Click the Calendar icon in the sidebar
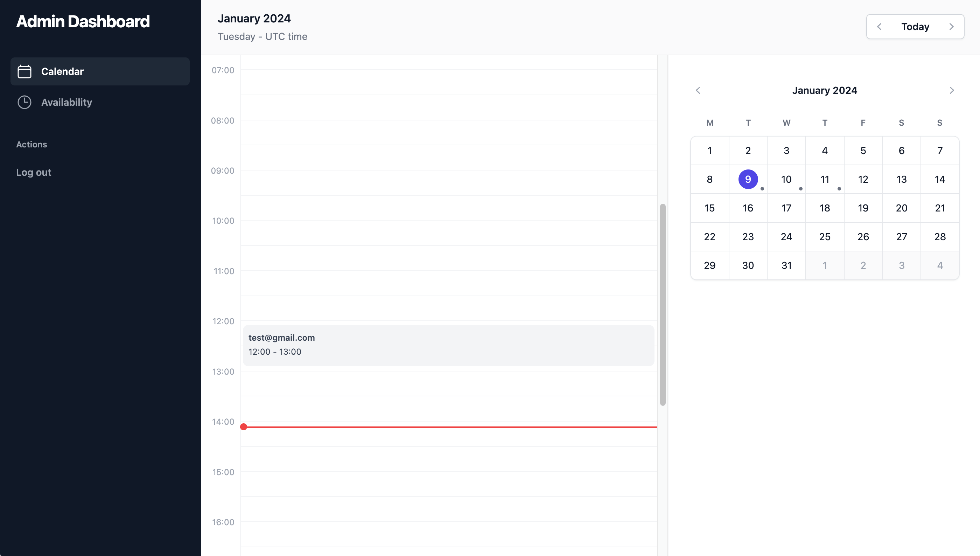 24,71
